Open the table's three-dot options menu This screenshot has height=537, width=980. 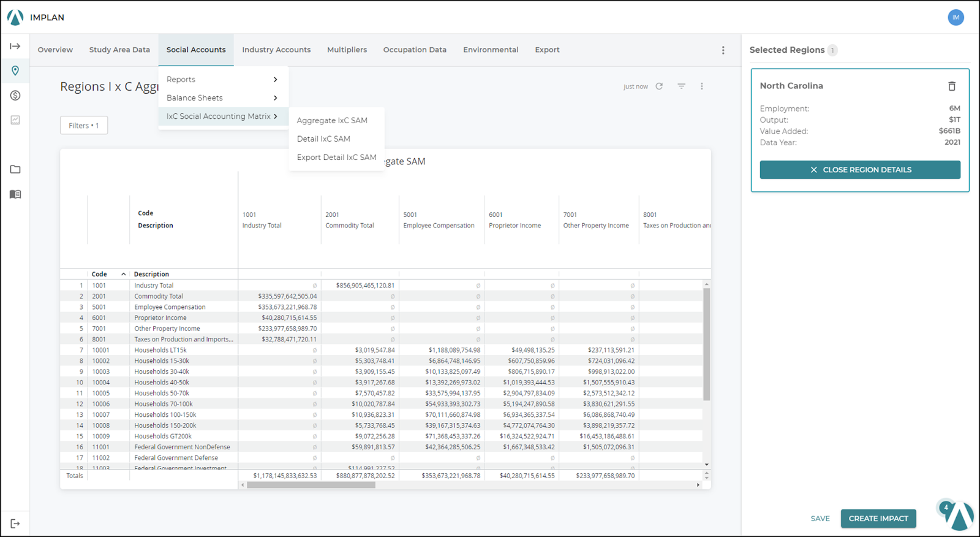click(x=702, y=86)
